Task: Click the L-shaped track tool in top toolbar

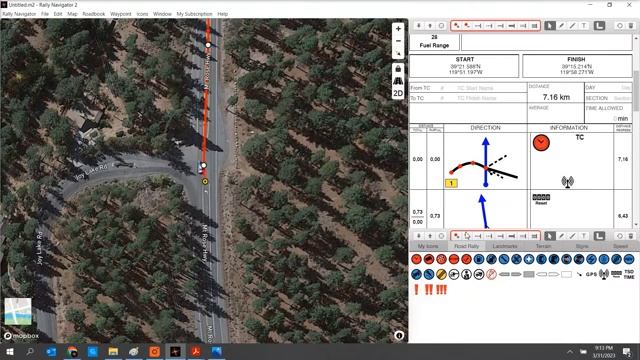Action: [x=599, y=26]
